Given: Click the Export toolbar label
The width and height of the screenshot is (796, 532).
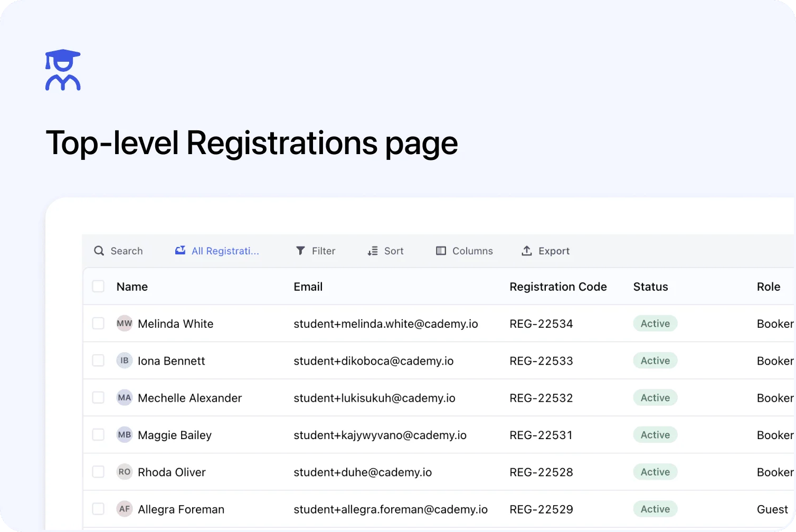Looking at the screenshot, I should coord(554,251).
